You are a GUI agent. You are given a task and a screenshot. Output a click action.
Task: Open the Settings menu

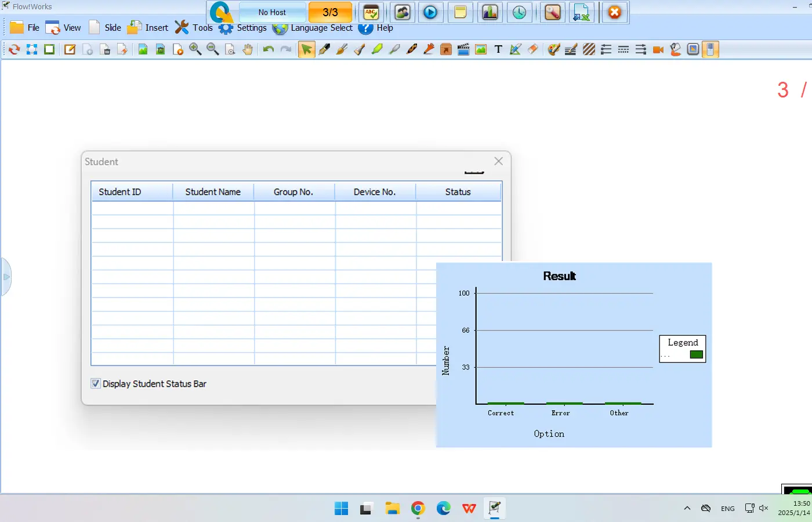click(x=243, y=27)
